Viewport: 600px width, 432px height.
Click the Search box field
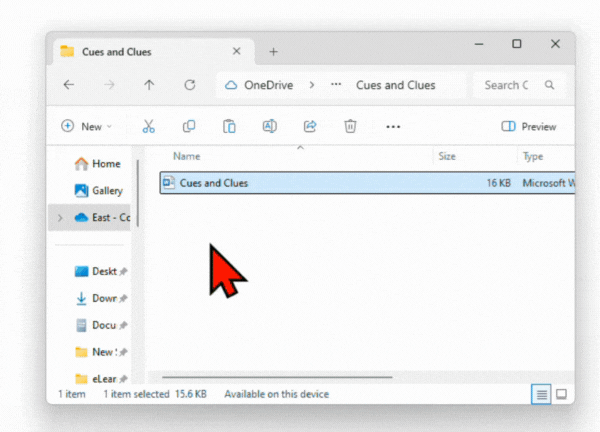click(515, 86)
